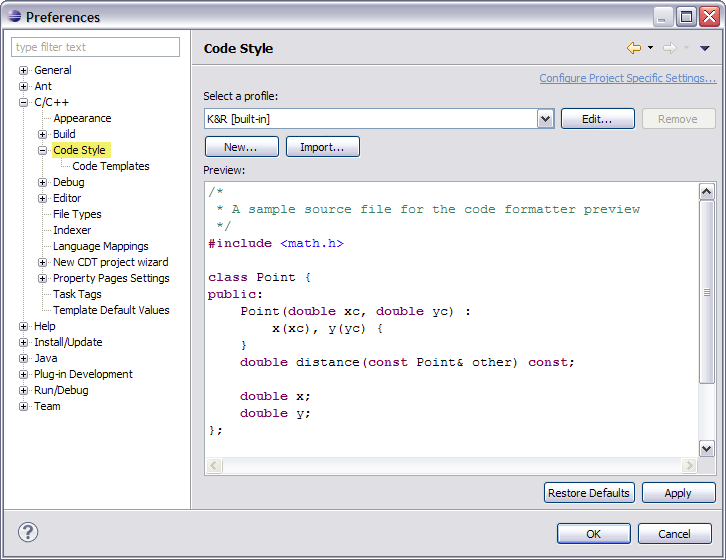726x560 pixels.
Task: Select Appearance in the tree
Action: tap(82, 118)
